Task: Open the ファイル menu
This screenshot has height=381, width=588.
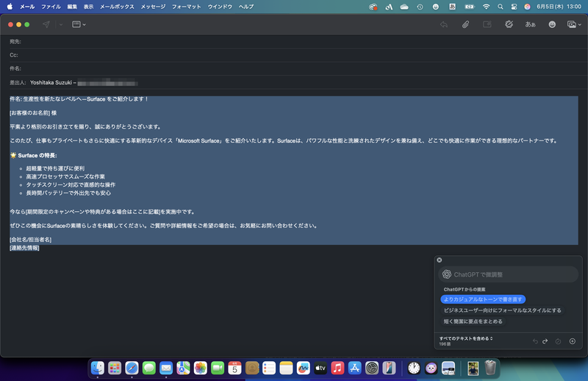Action: (x=51, y=7)
